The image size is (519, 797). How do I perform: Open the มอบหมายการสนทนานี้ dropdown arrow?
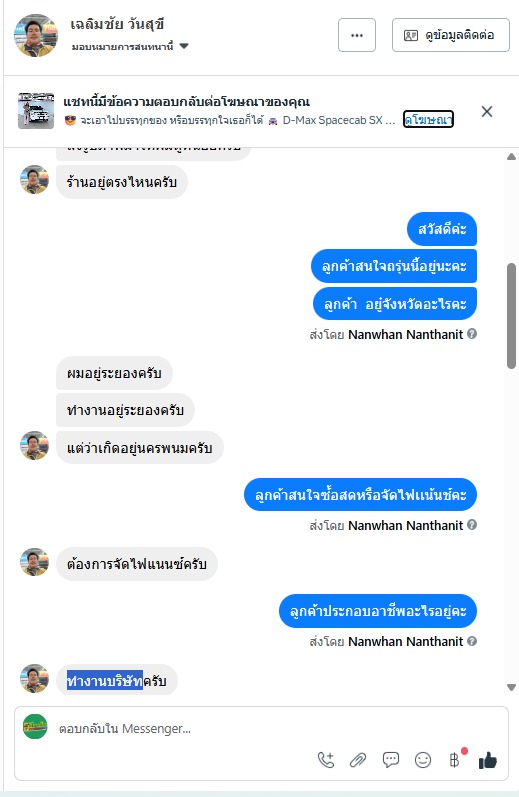(184, 46)
